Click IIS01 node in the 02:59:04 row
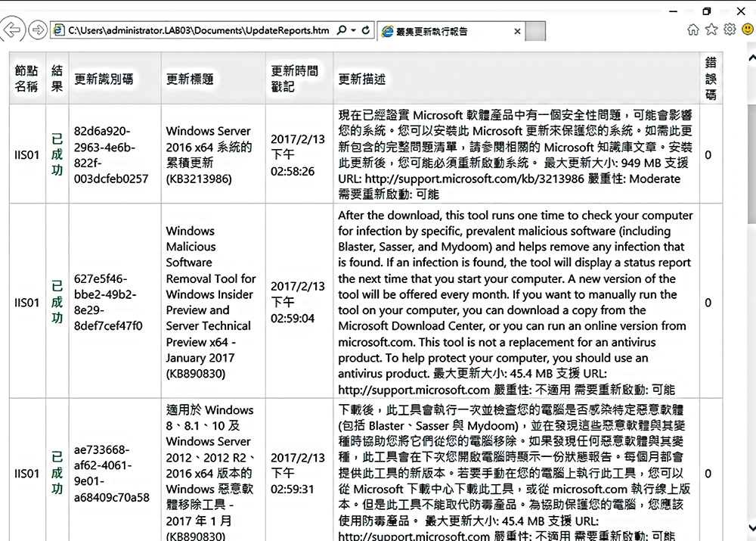The image size is (756, 541). pos(26,303)
